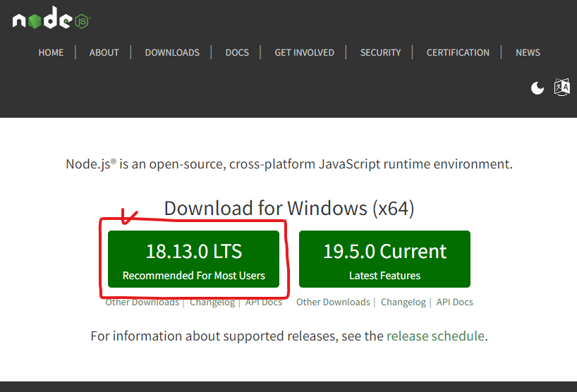This screenshot has width=577, height=392.
Task: Open the NEWS section
Action: [x=528, y=53]
